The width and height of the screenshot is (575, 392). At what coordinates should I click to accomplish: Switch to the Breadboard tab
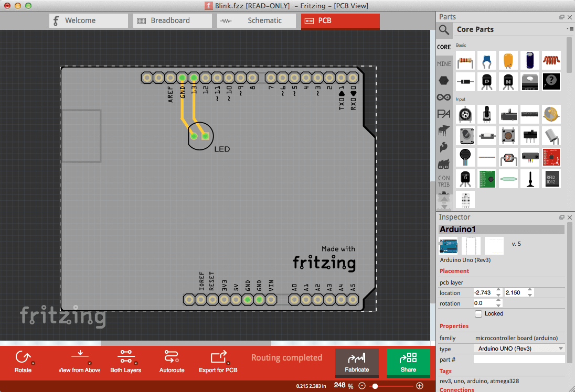[x=172, y=20]
